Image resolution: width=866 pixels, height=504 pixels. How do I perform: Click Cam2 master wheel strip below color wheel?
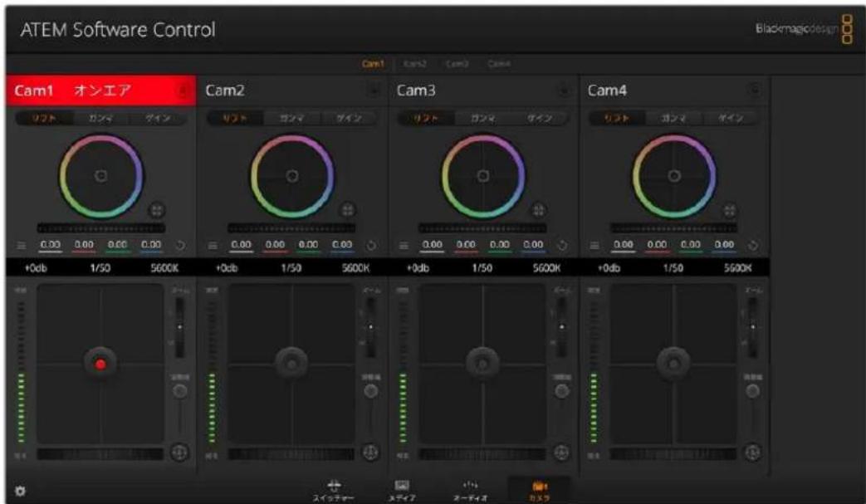(x=291, y=228)
